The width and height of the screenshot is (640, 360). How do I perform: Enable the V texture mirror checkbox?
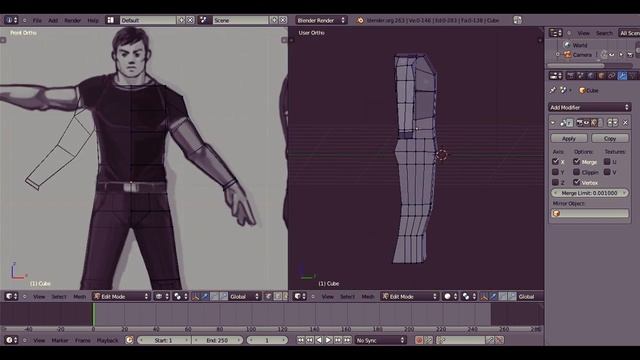click(x=607, y=172)
